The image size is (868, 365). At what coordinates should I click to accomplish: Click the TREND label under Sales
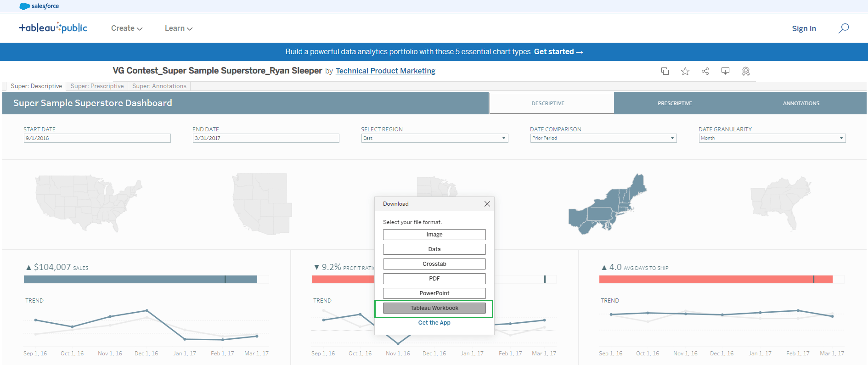(34, 301)
